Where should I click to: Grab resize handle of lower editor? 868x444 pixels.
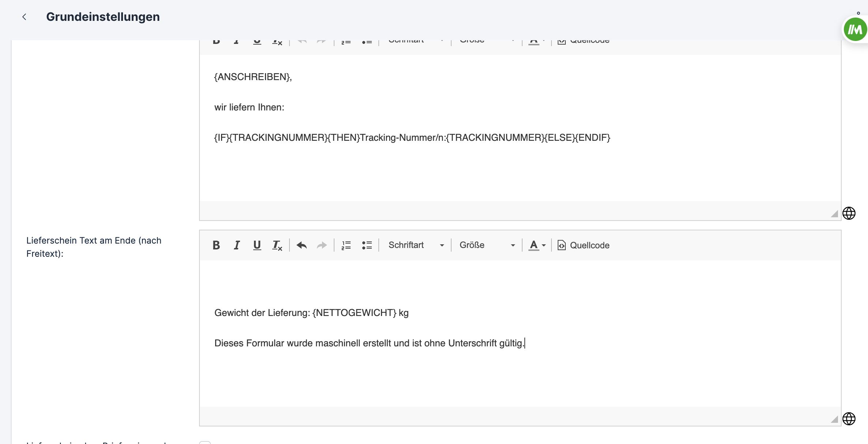point(834,419)
